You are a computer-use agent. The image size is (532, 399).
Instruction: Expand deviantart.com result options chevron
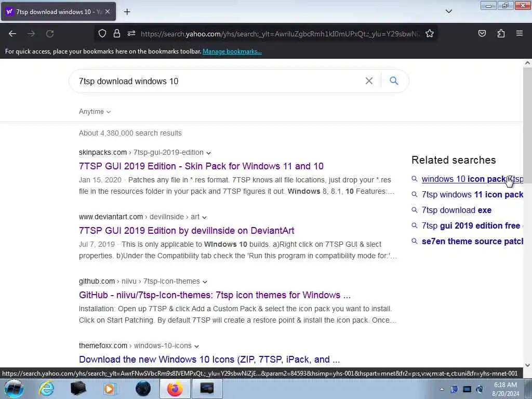204,218
